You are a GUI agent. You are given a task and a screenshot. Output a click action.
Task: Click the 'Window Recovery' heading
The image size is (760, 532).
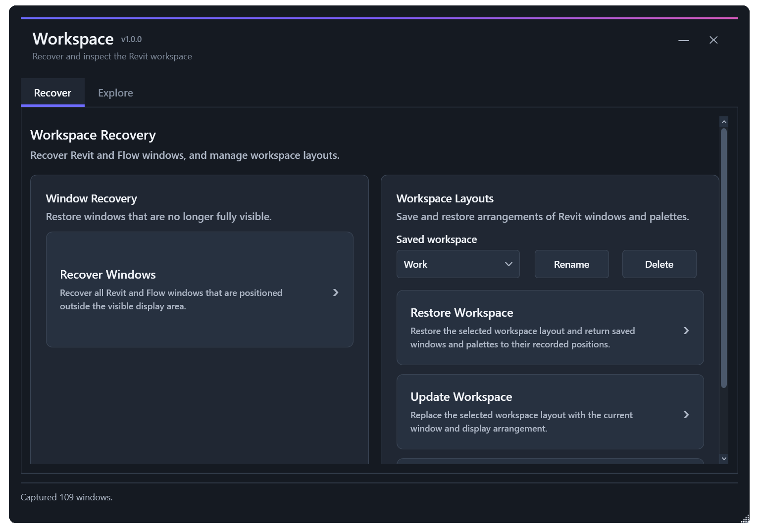click(x=92, y=198)
